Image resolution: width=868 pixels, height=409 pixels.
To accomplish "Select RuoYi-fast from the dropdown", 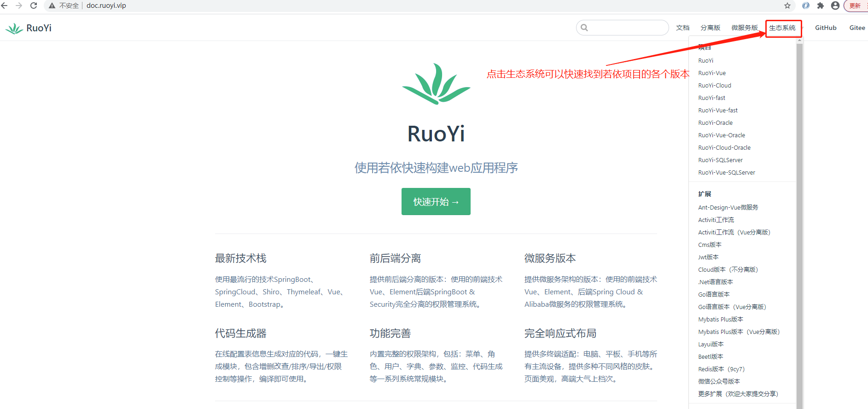I will pos(711,98).
